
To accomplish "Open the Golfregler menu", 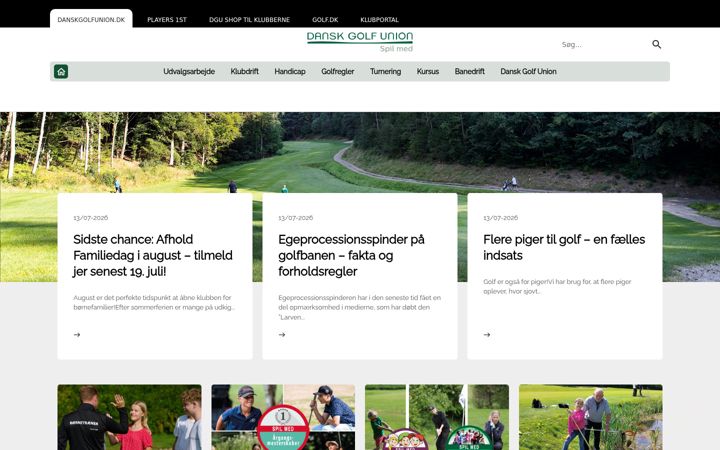I will point(338,72).
